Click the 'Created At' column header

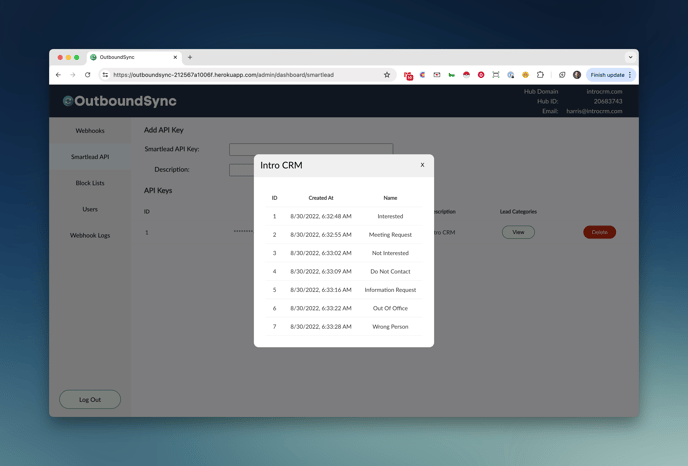(x=321, y=198)
